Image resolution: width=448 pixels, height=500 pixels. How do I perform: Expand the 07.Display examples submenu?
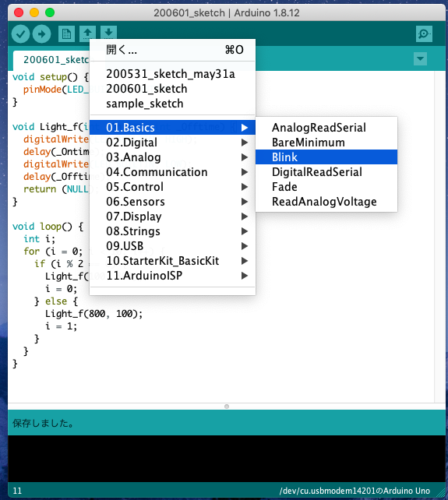172,217
